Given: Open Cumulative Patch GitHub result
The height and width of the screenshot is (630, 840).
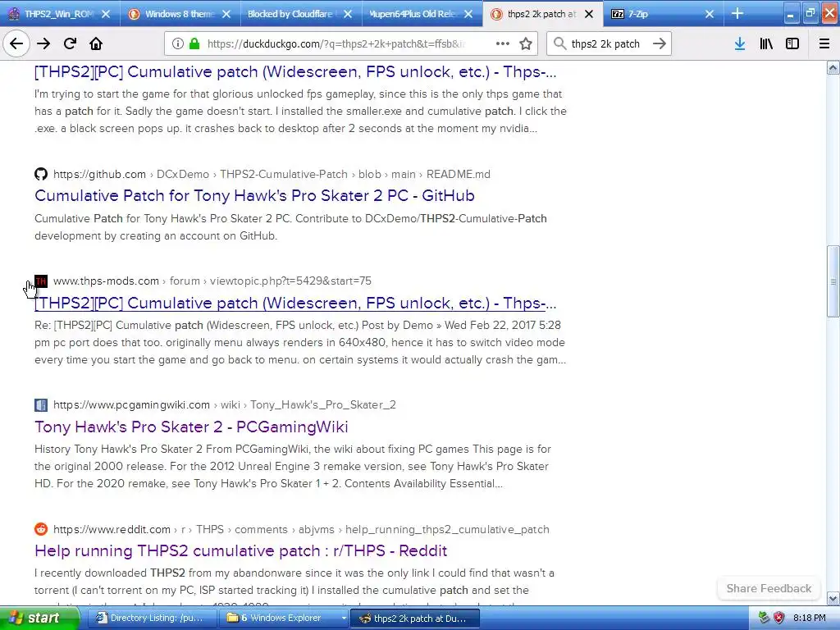Looking at the screenshot, I should click(254, 195).
